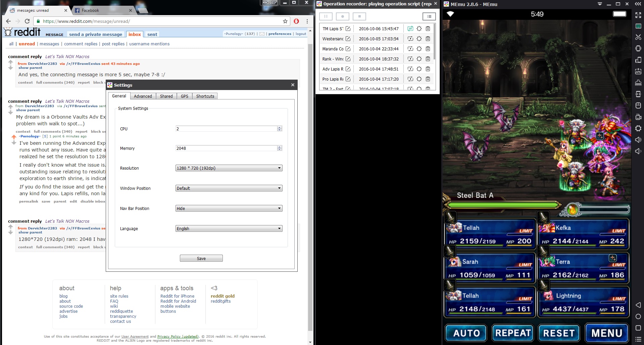This screenshot has height=345, width=644.
Task: Tap the RESET button in the game
Action: coord(559,333)
